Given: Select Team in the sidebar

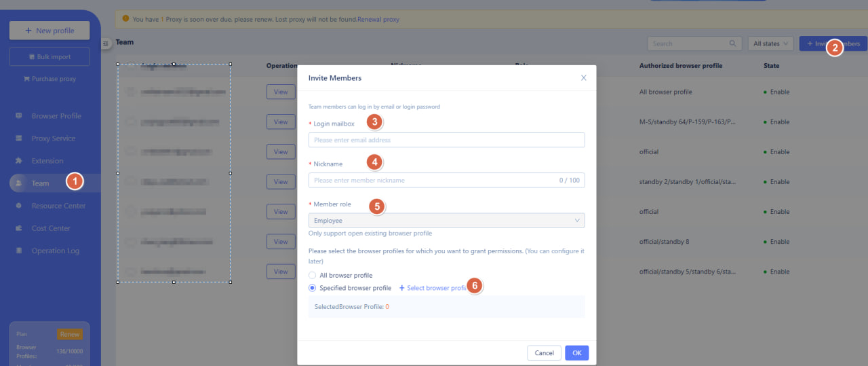Looking at the screenshot, I should pyautogui.click(x=40, y=183).
